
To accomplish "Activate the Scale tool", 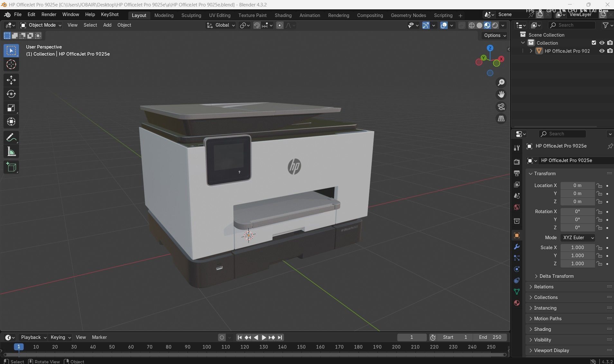I will tap(11, 108).
